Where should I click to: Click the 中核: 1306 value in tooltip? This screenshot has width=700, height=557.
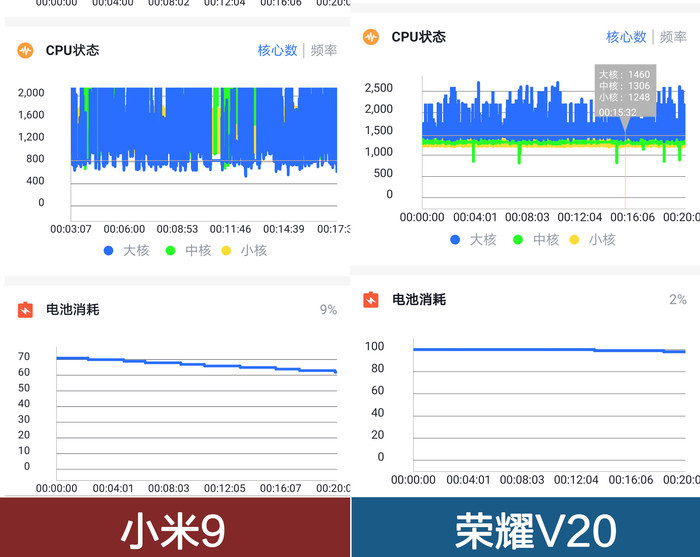625,86
